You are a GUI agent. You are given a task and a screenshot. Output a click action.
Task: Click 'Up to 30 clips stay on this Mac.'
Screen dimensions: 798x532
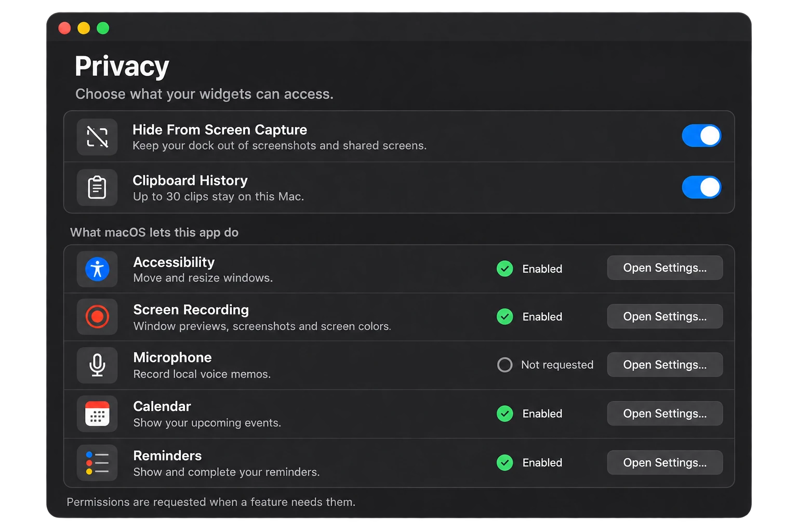(x=218, y=196)
